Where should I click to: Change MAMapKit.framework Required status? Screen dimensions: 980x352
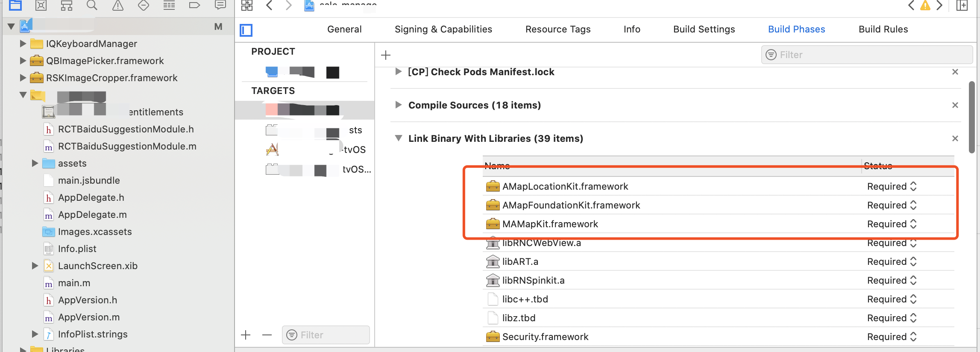coord(913,224)
